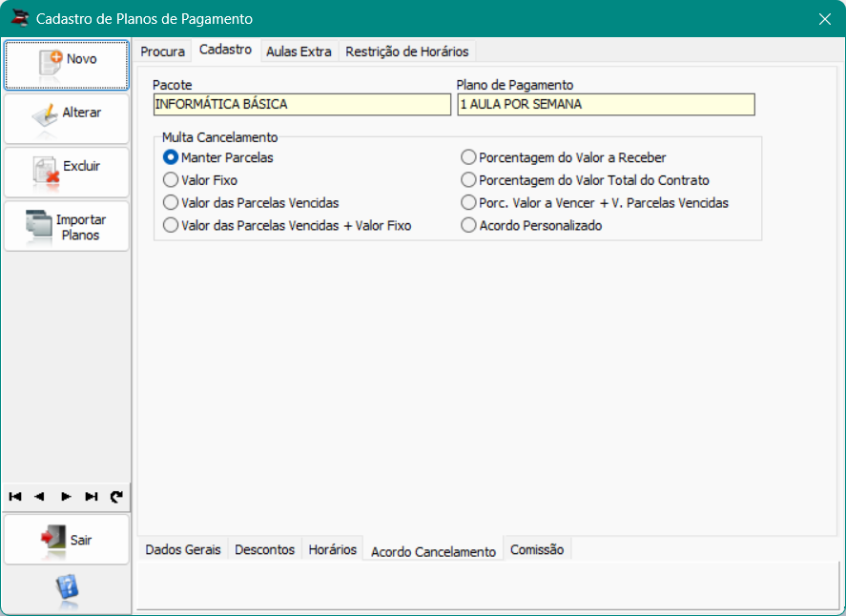Viewport: 846px width, 616px height.
Task: Select Acordo Personalizado radio option
Action: click(468, 225)
